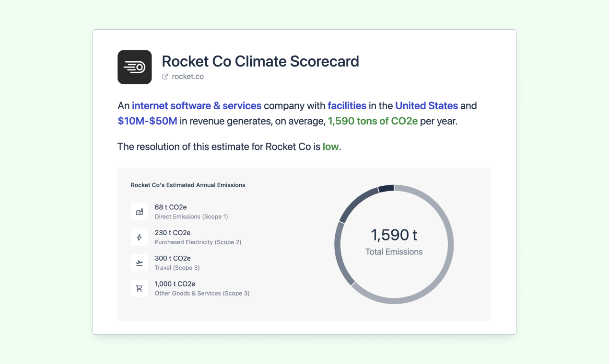609x364 pixels.
Task: Click the factory icon for Direct Emissions
Action: click(140, 212)
